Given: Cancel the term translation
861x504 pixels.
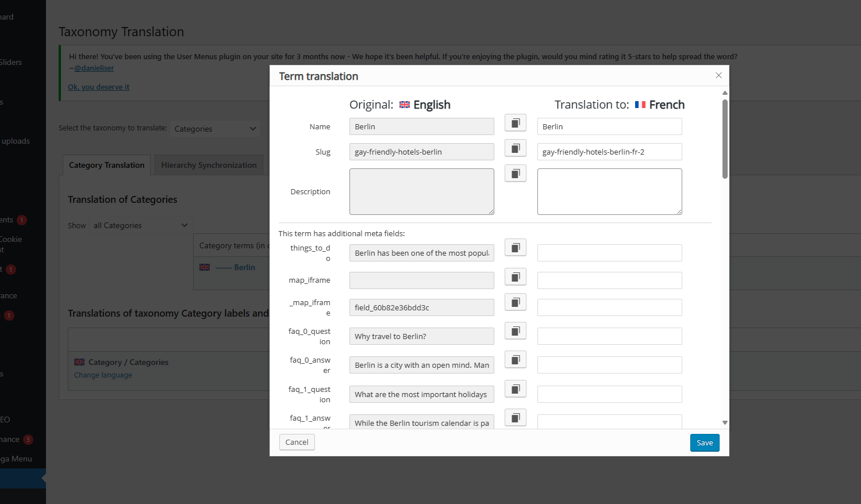Looking at the screenshot, I should click(x=297, y=442).
